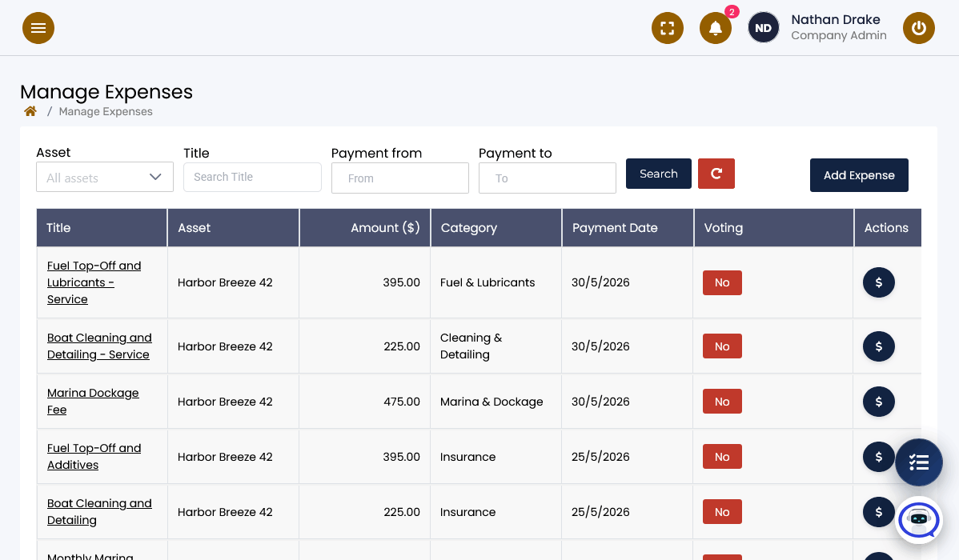Viewport: 959px width, 560px height.
Task: Click the red reset filter icon
Action: click(716, 174)
